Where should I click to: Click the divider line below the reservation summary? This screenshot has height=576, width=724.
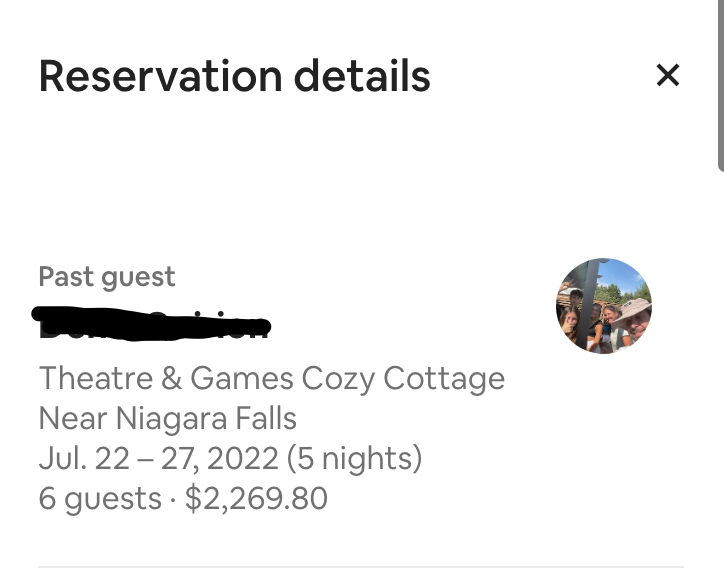[360, 567]
